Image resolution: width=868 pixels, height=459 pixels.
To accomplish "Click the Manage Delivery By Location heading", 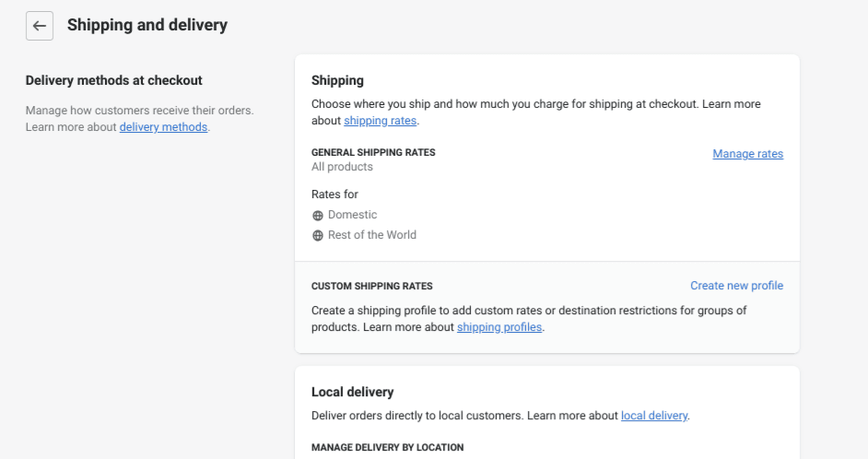I will tap(388, 447).
